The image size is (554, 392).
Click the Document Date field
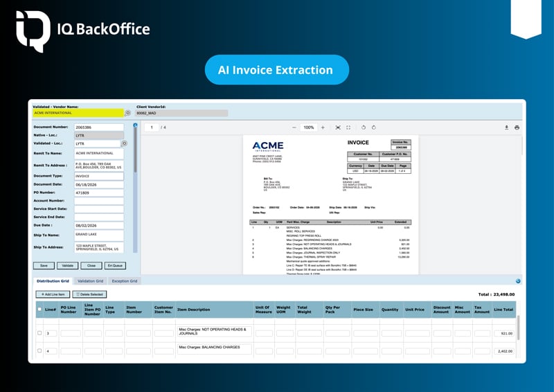99,184
